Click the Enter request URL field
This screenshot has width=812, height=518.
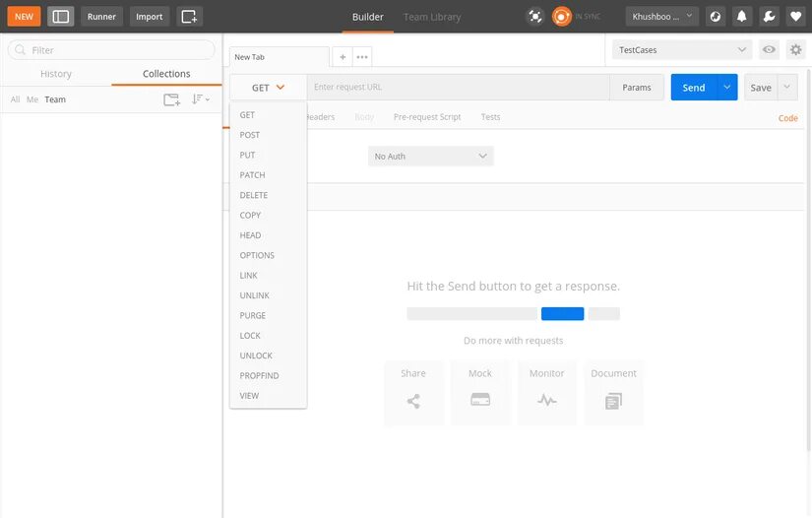459,87
